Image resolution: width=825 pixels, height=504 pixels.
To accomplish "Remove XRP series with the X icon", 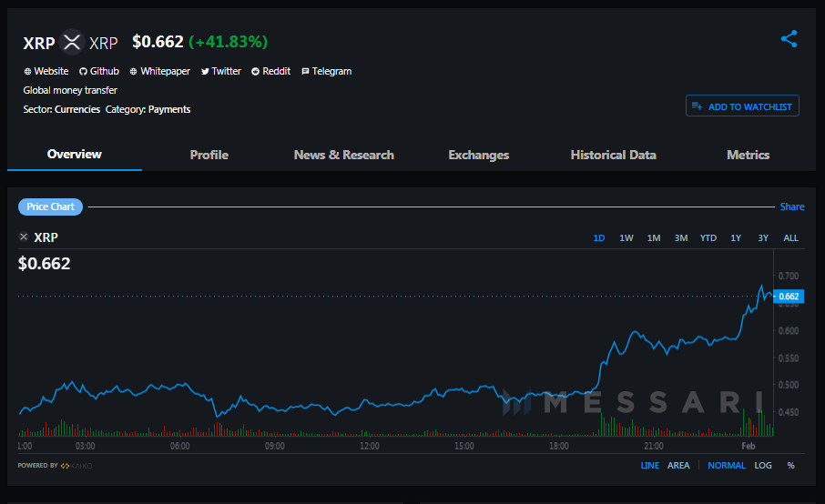I will [23, 237].
